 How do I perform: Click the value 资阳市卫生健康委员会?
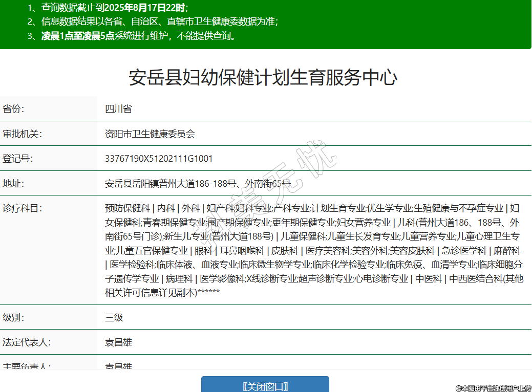tap(150, 134)
